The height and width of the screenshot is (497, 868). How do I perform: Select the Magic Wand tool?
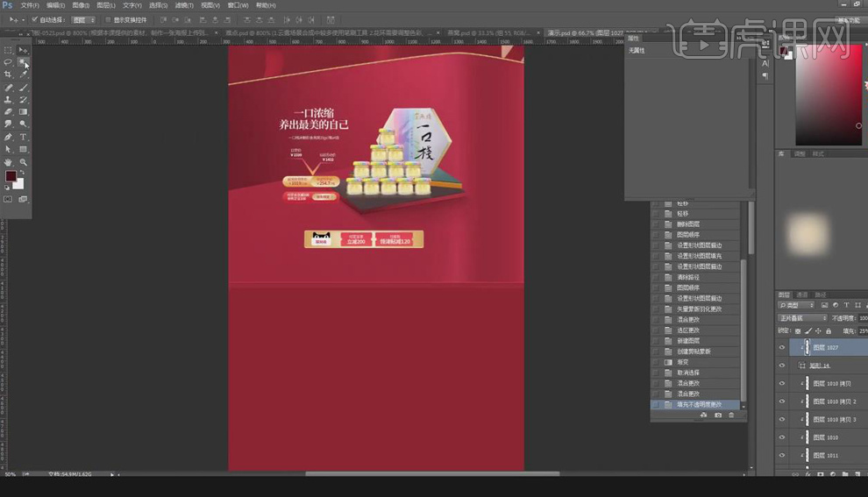[x=23, y=62]
